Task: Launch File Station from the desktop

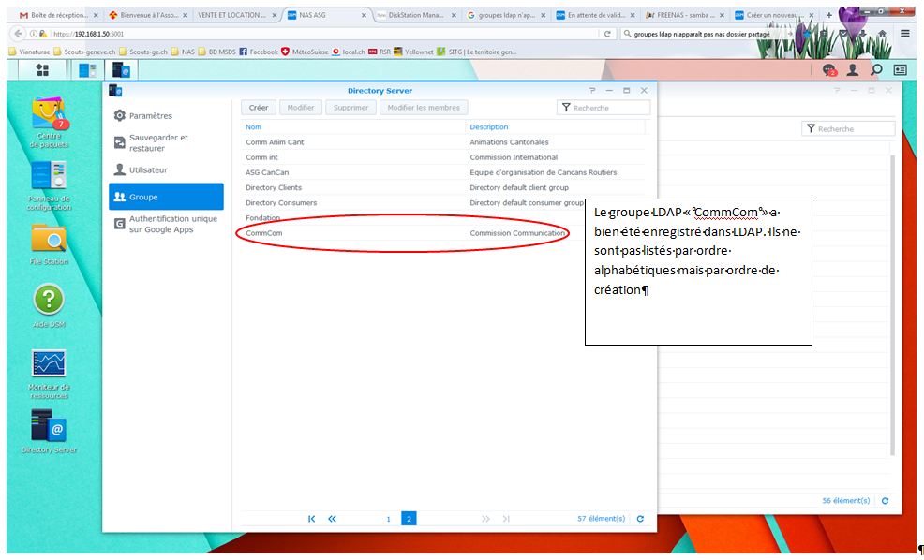Action: [x=49, y=241]
